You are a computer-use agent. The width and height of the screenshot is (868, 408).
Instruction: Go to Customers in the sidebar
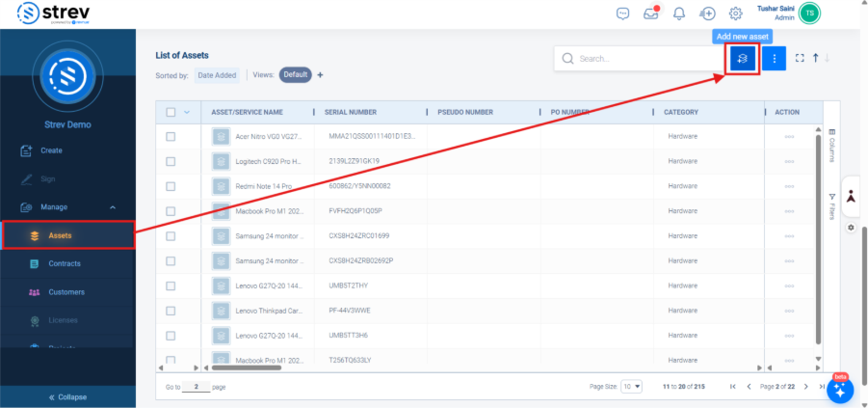tap(66, 291)
